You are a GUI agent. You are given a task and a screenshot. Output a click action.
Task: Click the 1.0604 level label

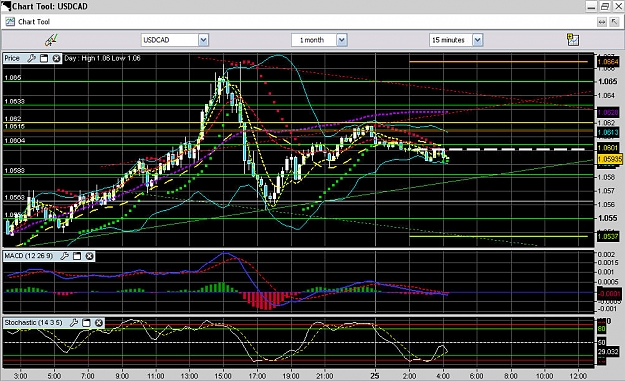click(15, 141)
